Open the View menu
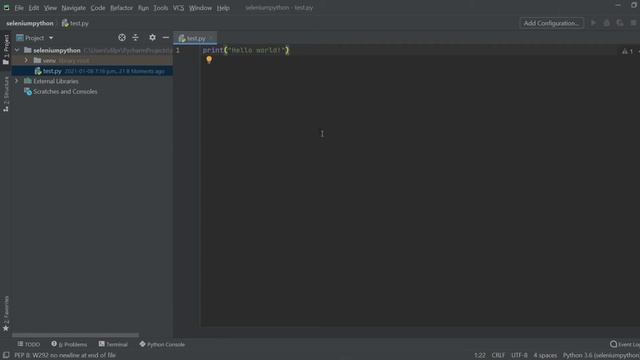Image resolution: width=640 pixels, height=360 pixels. pyautogui.click(x=50, y=8)
